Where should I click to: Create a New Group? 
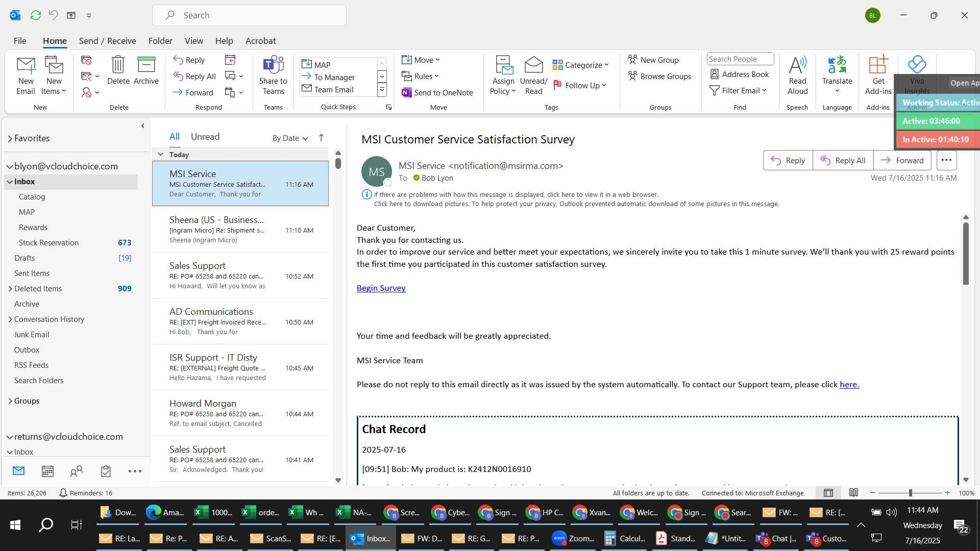653,60
